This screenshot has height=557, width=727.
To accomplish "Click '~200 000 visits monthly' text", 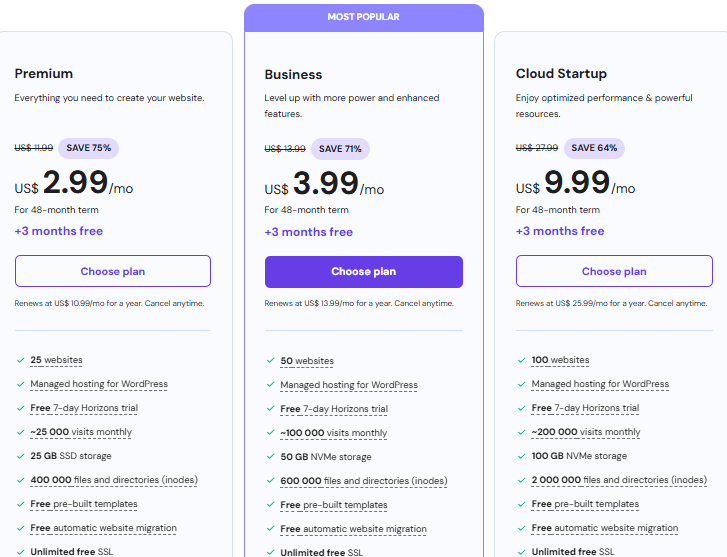I will click(x=586, y=432).
